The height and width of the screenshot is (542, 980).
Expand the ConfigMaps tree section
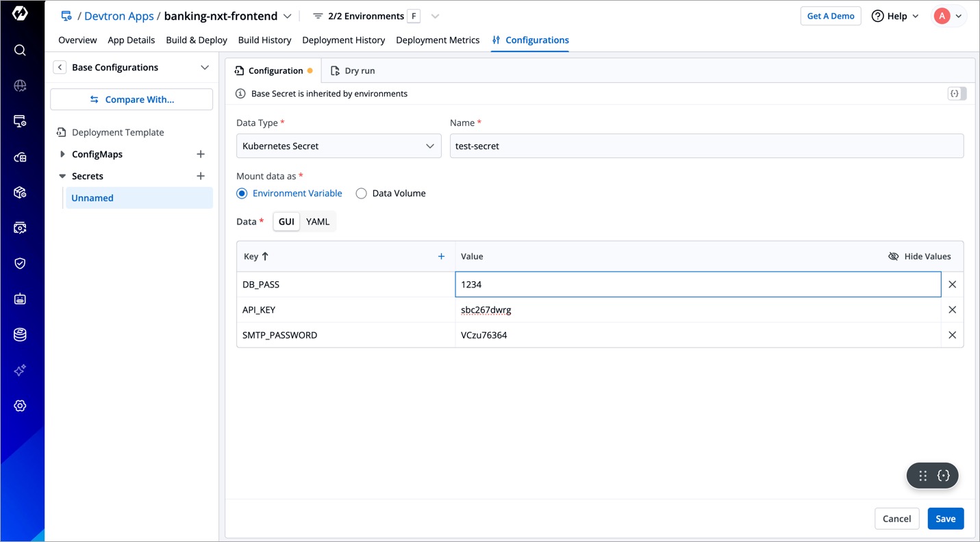pyautogui.click(x=62, y=154)
